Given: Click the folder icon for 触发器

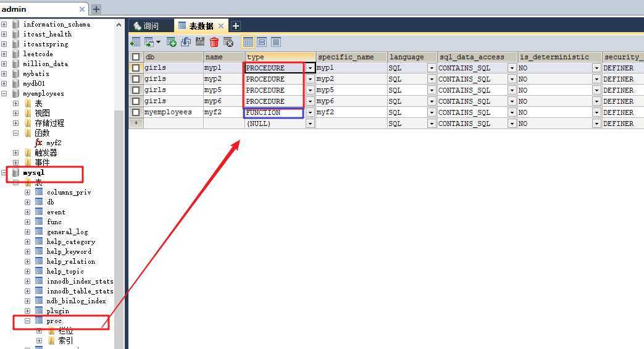Looking at the screenshot, I should [x=28, y=153].
